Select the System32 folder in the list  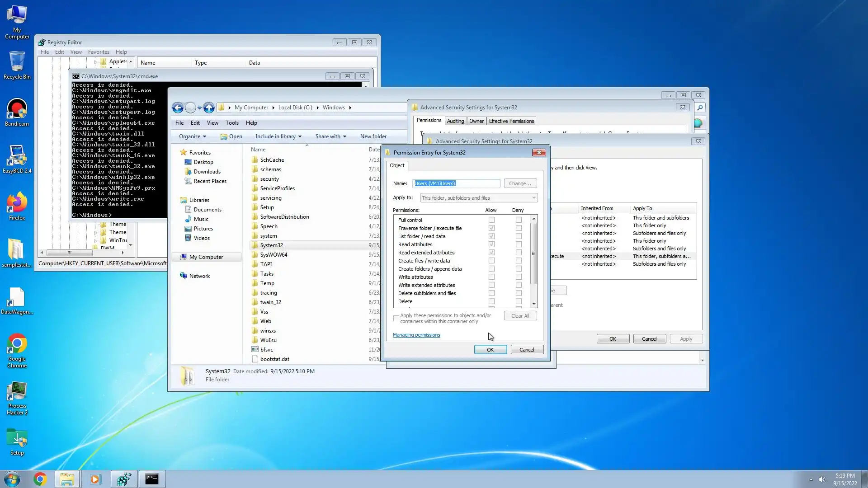[x=271, y=245]
